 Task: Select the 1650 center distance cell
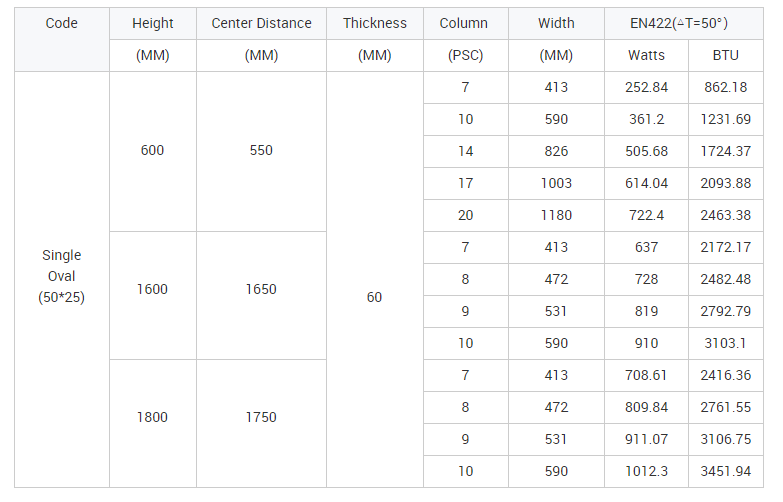pos(261,295)
